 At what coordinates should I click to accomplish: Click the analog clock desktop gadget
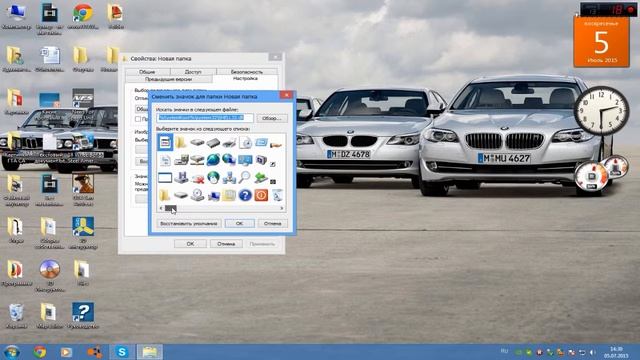coord(601,111)
